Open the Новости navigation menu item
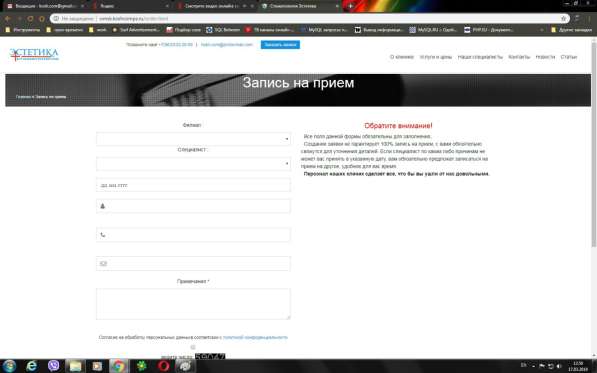Viewport: 597px width, 373px height. [545, 57]
